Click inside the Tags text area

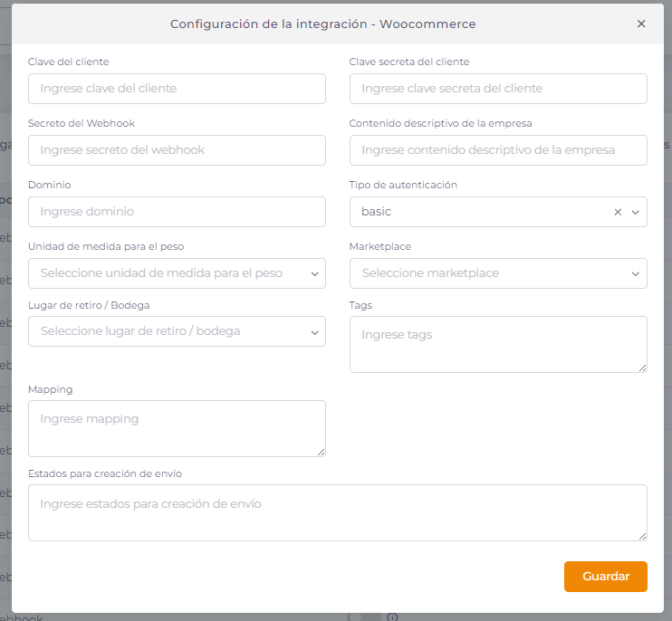tap(498, 344)
